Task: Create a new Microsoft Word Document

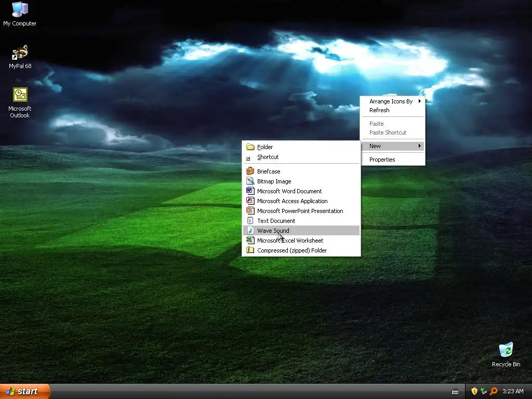Action: tap(301, 191)
